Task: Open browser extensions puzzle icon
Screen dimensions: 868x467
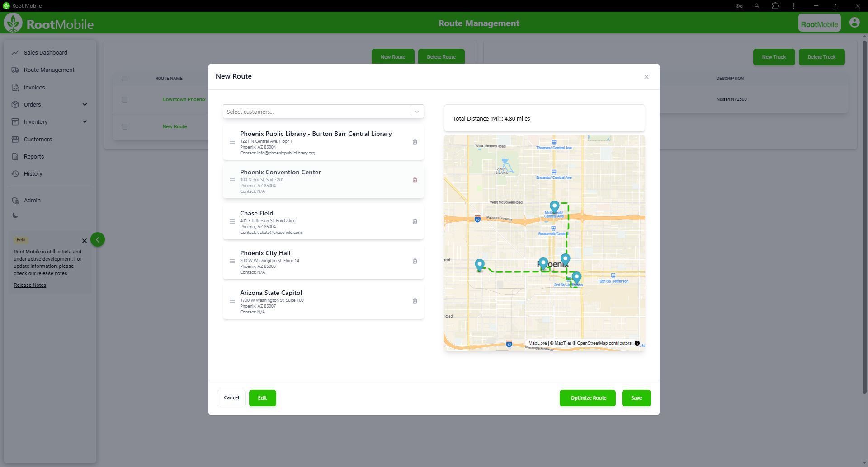Action: tap(775, 6)
